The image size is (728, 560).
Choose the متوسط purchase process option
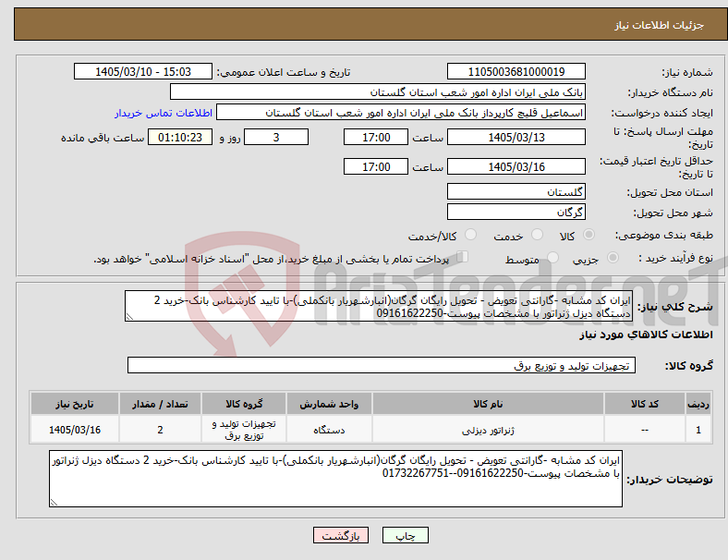[553, 257]
